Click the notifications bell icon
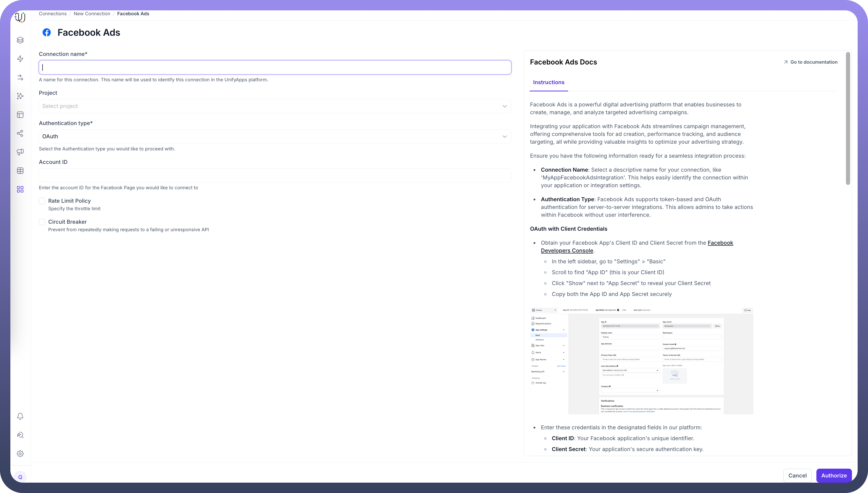The height and width of the screenshot is (493, 868). pos(20,416)
